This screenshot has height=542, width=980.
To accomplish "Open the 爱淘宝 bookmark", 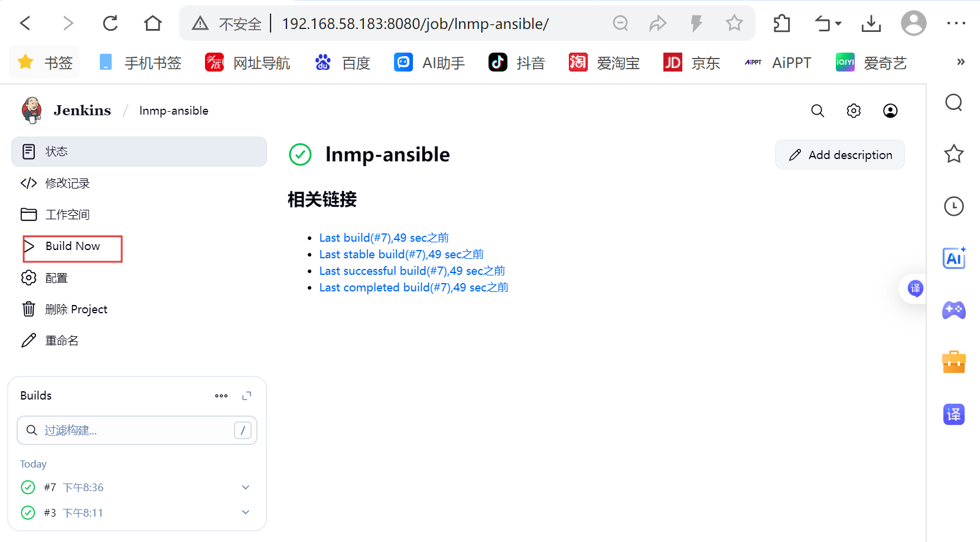I will coord(604,62).
